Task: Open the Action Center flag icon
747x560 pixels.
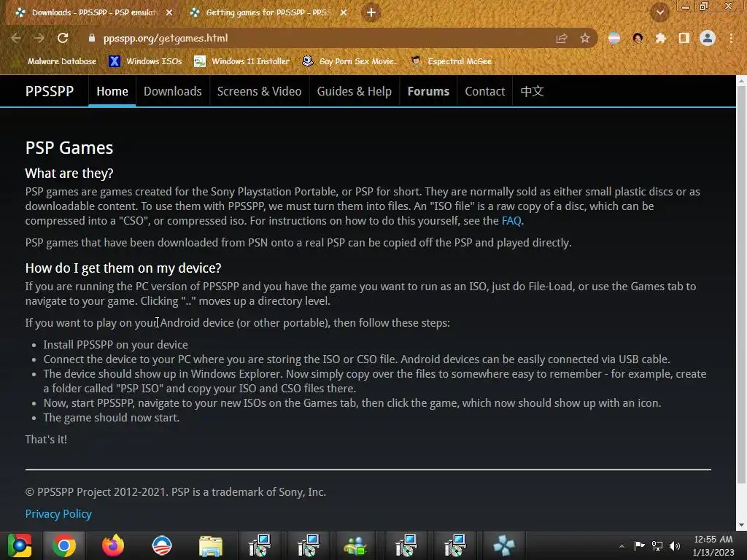Action: [x=639, y=545]
